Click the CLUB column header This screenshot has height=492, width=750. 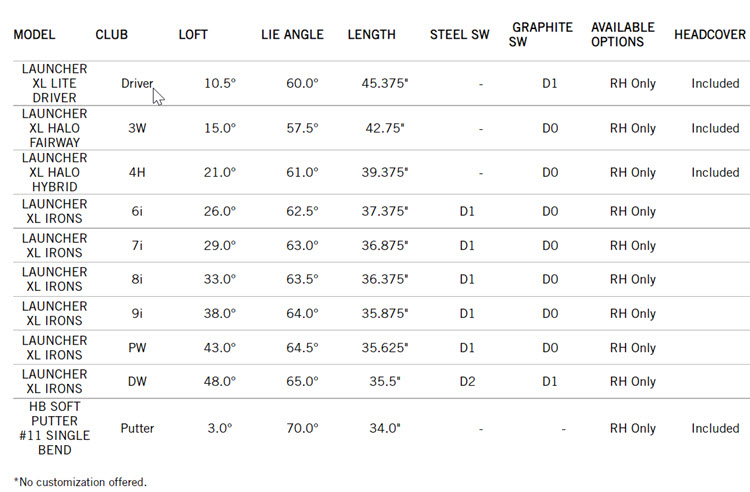(x=111, y=34)
